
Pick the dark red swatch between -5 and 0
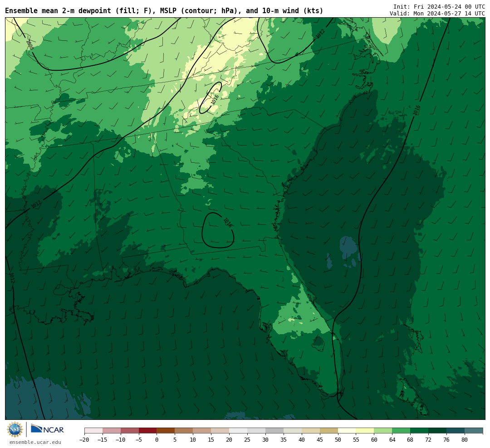148,431
